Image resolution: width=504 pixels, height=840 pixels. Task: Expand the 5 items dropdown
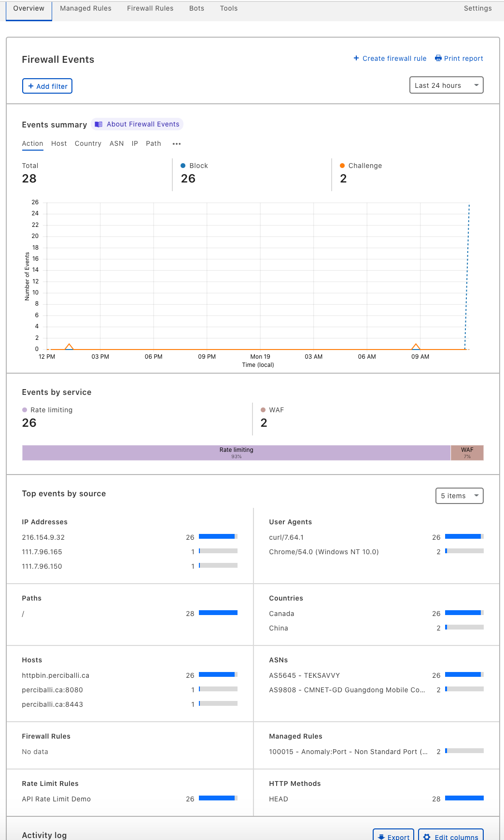(459, 496)
